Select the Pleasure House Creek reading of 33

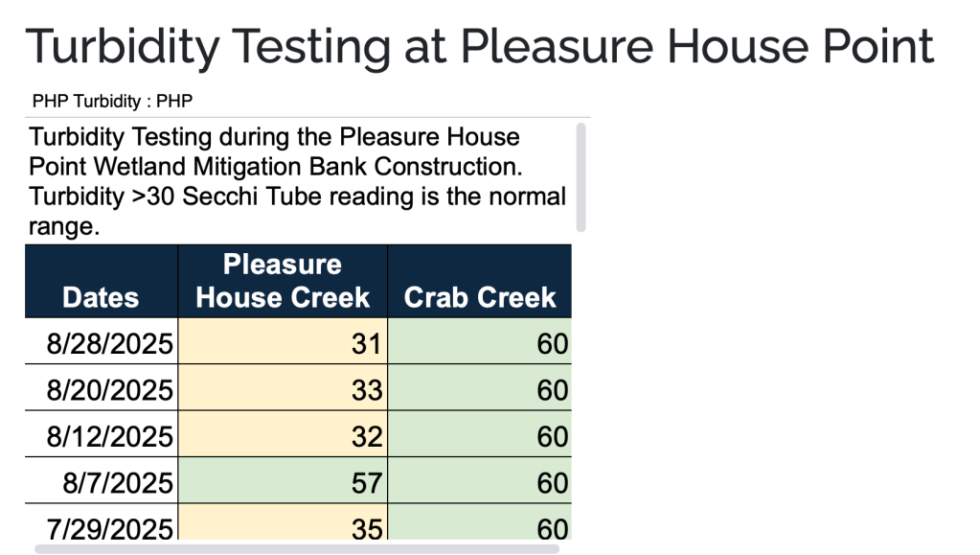pyautogui.click(x=283, y=390)
